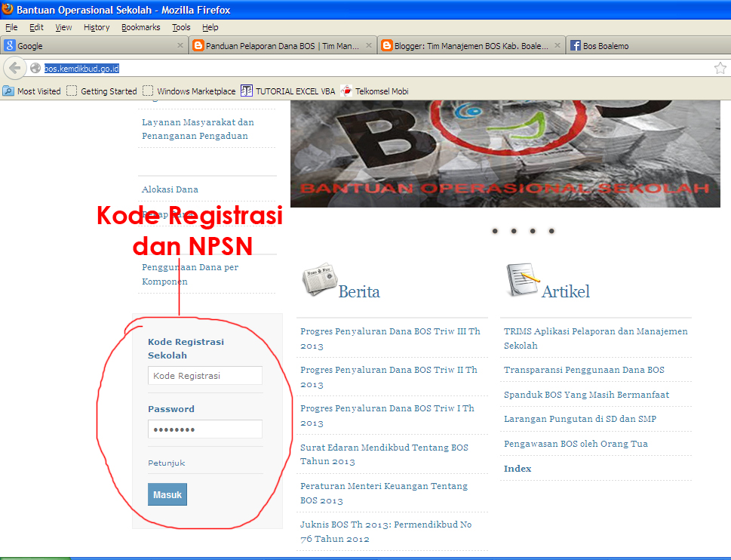
Task: Open the Petunjuk link
Action: (x=165, y=463)
